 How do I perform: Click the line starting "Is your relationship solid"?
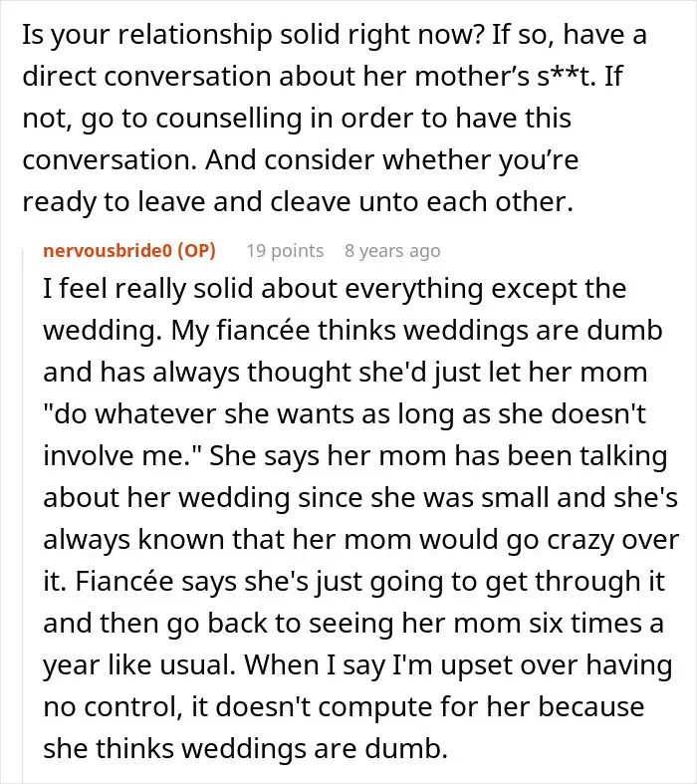click(335, 36)
